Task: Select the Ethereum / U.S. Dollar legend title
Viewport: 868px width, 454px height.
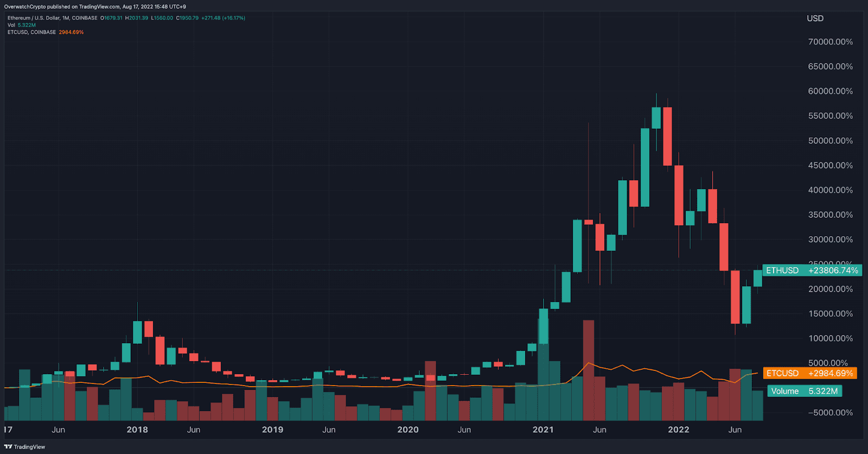Action: [x=52, y=18]
